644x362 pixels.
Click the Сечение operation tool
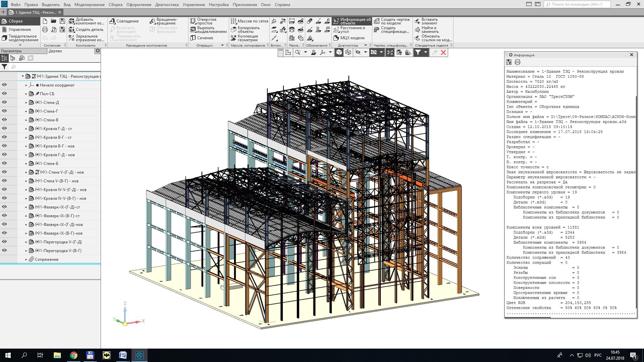pyautogui.click(x=202, y=38)
